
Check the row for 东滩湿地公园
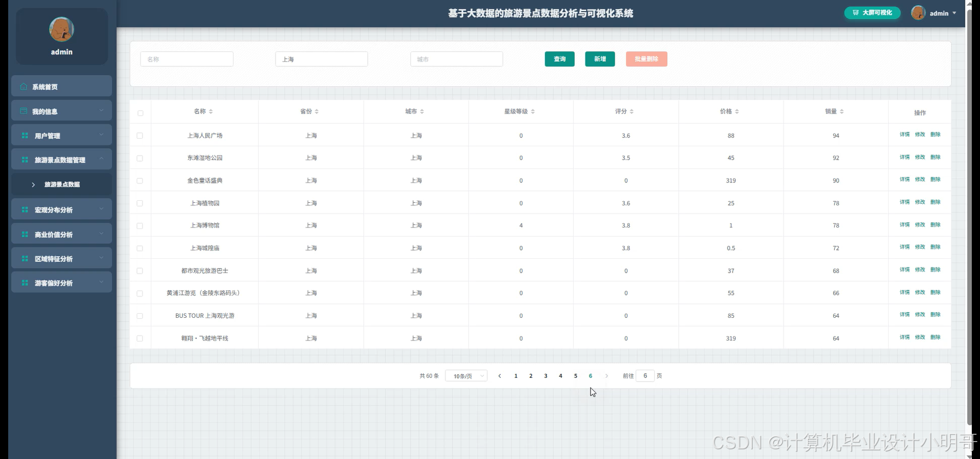pyautogui.click(x=140, y=158)
